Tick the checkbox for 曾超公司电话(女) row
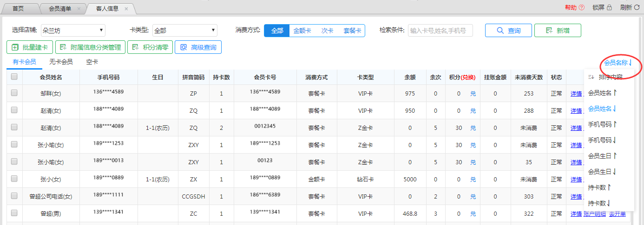Screen dimensions: 644x225 click(14, 196)
